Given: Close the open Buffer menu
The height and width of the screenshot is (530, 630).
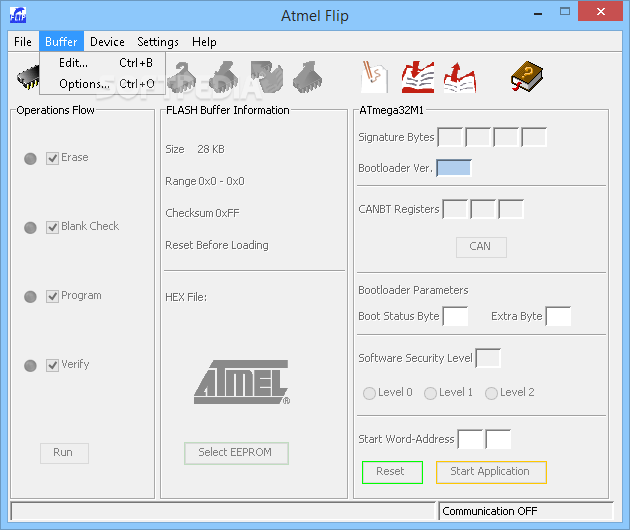Looking at the screenshot, I should tap(61, 41).
